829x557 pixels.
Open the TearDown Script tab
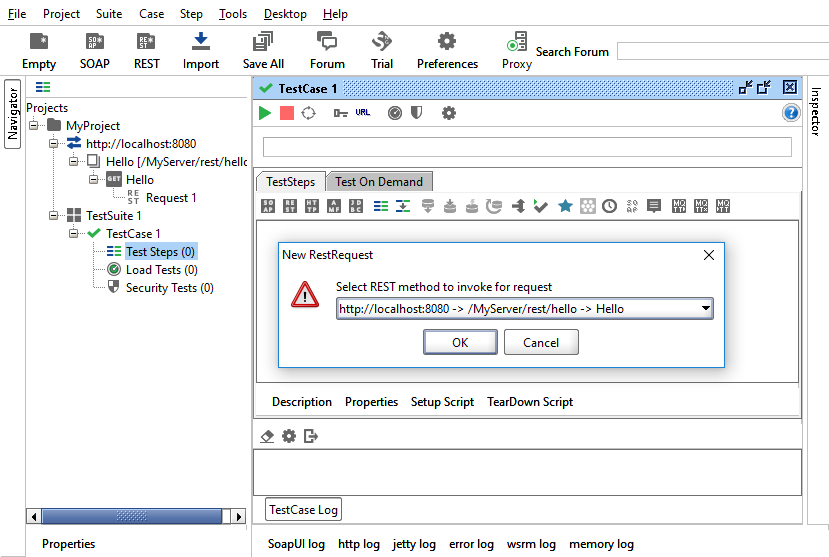coord(530,402)
